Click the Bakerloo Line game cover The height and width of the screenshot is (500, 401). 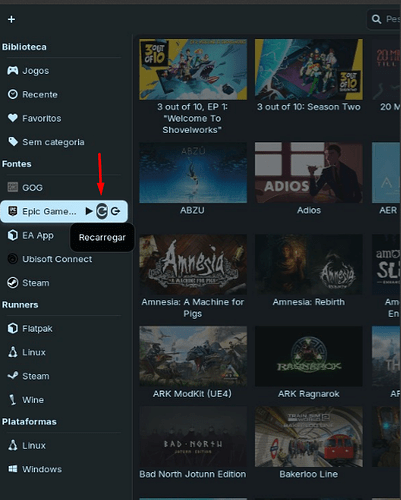[x=309, y=437]
